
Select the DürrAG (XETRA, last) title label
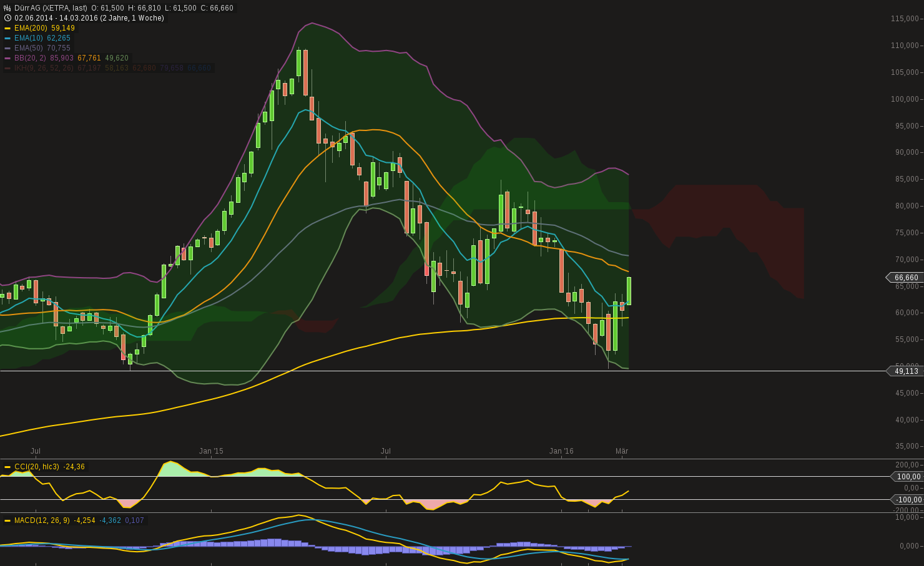pos(50,8)
